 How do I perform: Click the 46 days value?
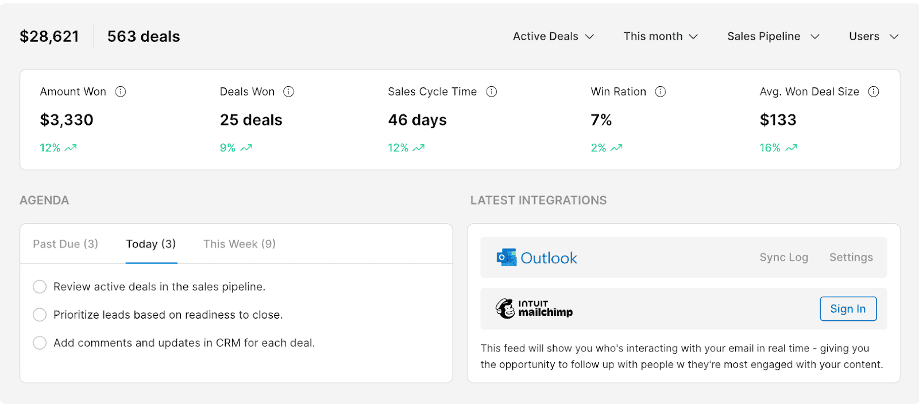pyautogui.click(x=417, y=120)
